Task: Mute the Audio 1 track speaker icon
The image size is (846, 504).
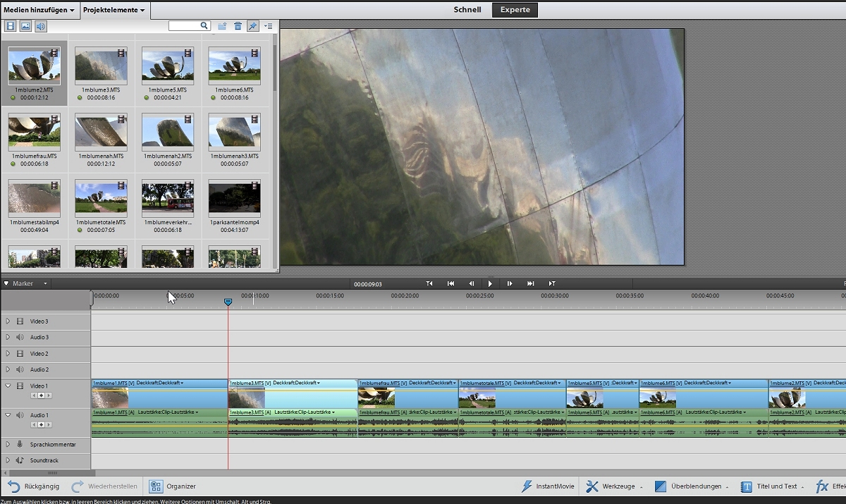Action: pos(20,415)
